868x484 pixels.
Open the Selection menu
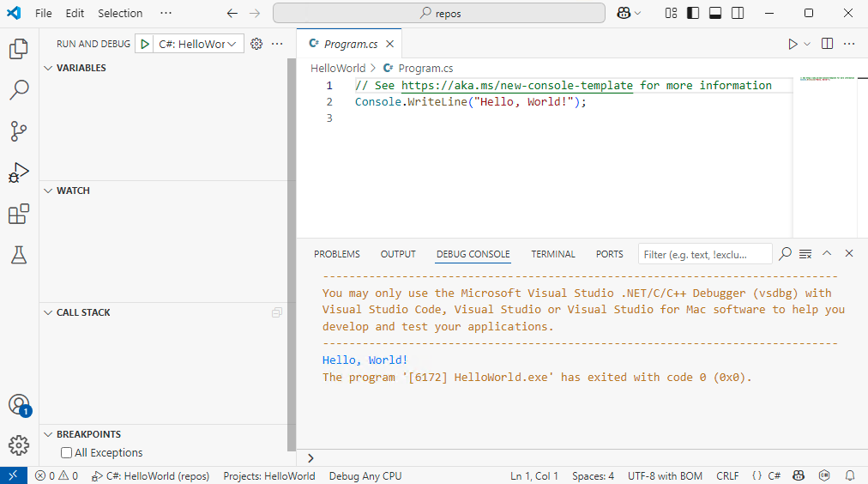pos(120,13)
